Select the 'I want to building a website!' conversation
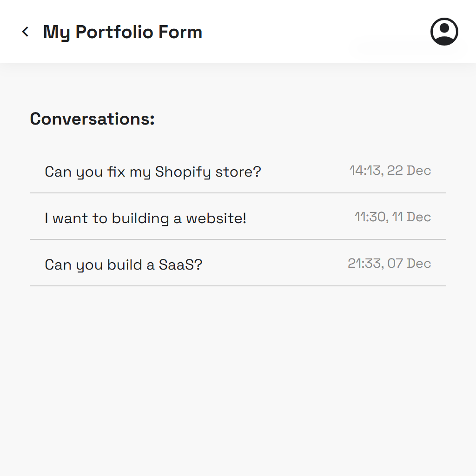Screen dimensions: 476x476 coord(145,218)
